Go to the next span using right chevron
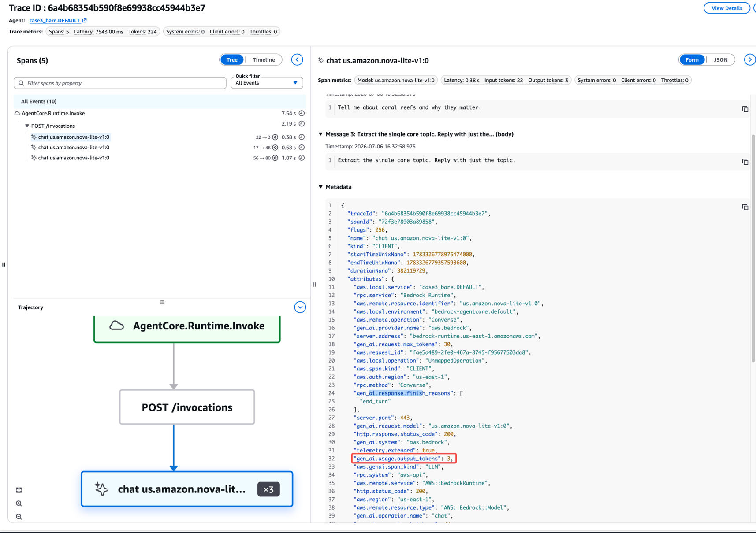 tap(749, 60)
